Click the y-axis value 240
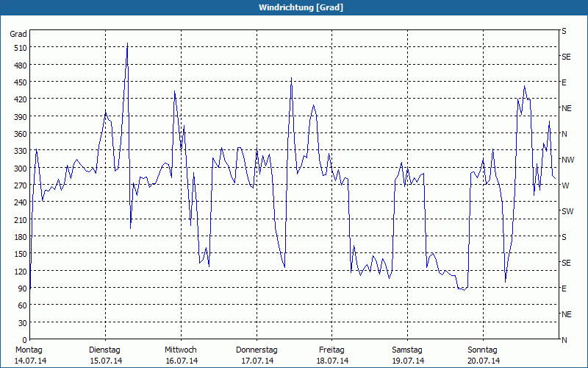Screen dimensions: 588x368 21,203
